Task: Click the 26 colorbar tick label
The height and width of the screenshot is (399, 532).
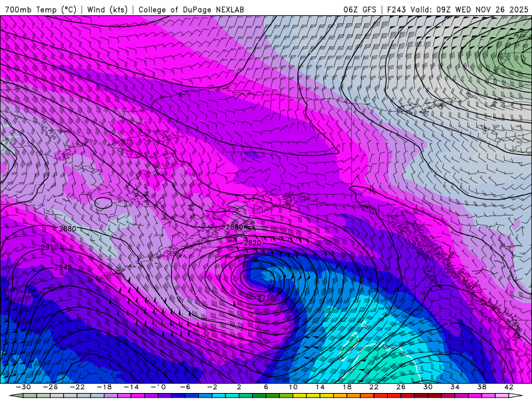Action: [401, 387]
